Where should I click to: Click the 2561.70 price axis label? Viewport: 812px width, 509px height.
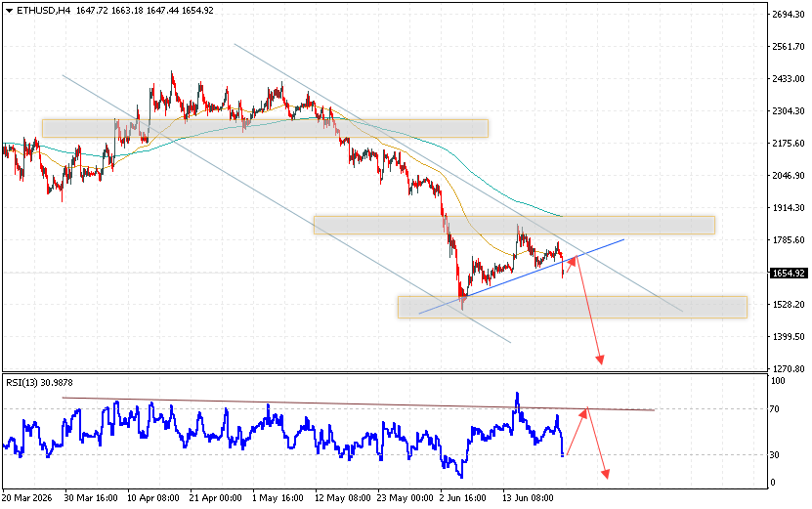789,47
